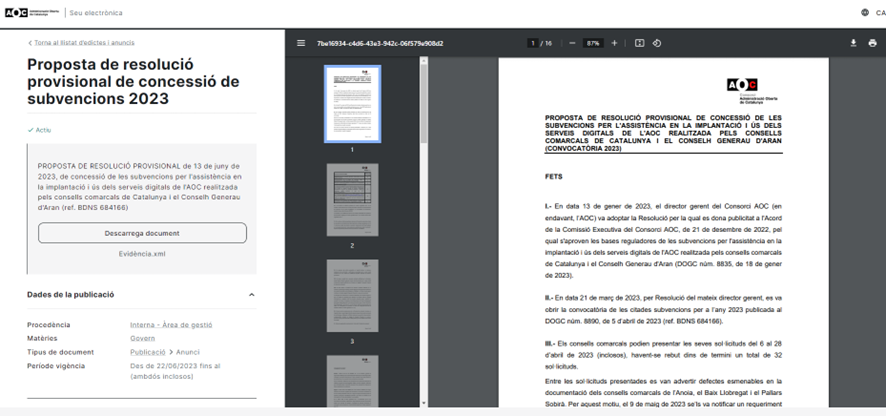Open the Interna - Àrea de gestió link
The image size is (886, 416).
[x=170, y=325]
